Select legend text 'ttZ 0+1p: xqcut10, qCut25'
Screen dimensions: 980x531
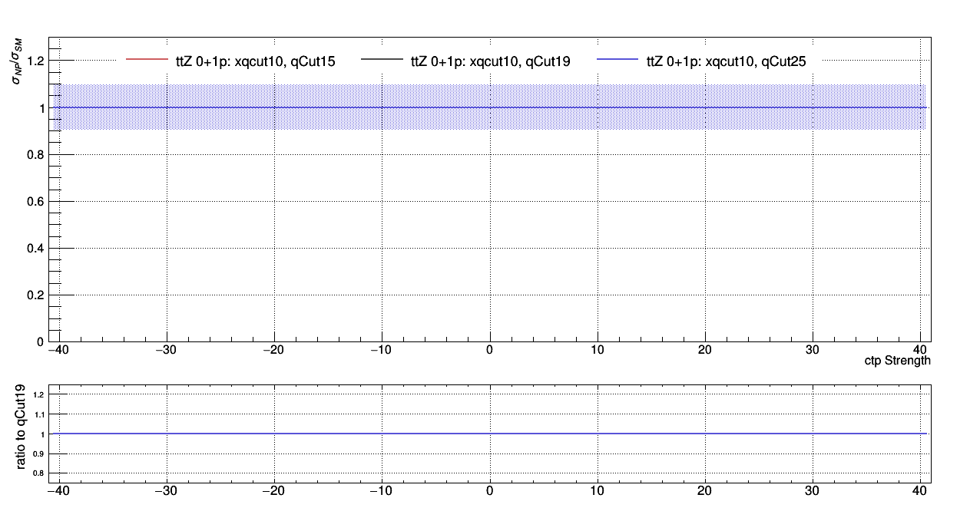(x=727, y=61)
